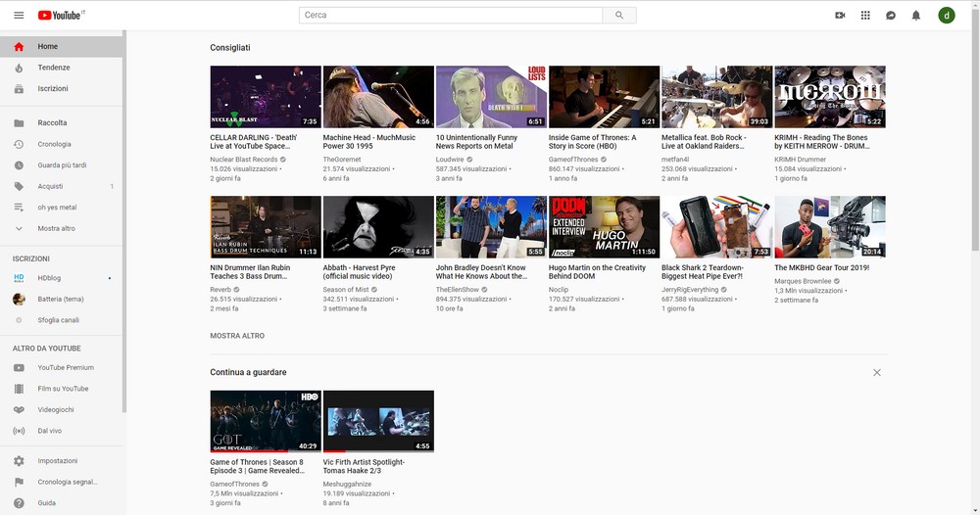Open Iscrizioni in the sidebar
This screenshot has width=980, height=515.
pyautogui.click(x=53, y=89)
